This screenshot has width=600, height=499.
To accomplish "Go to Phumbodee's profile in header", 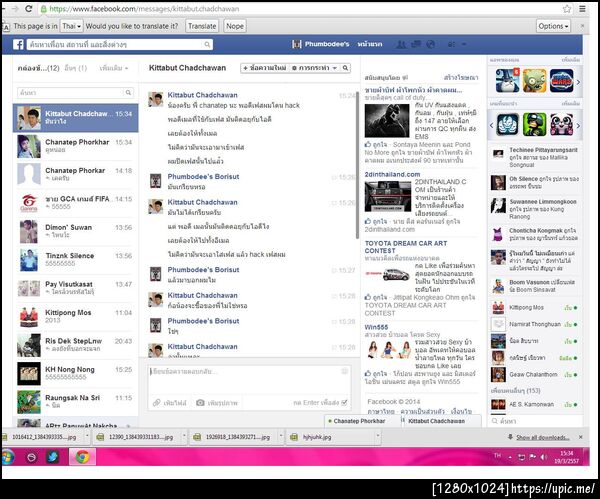I will 321,44.
